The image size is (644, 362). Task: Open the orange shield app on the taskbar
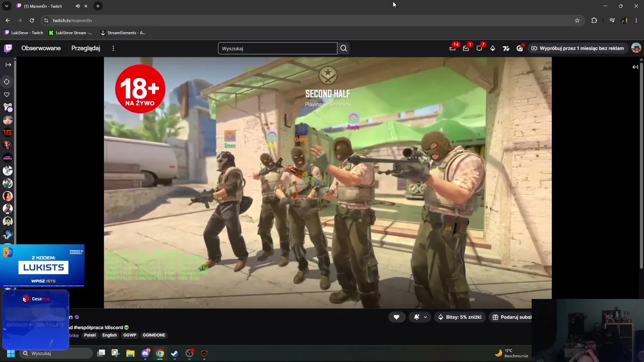(204, 353)
